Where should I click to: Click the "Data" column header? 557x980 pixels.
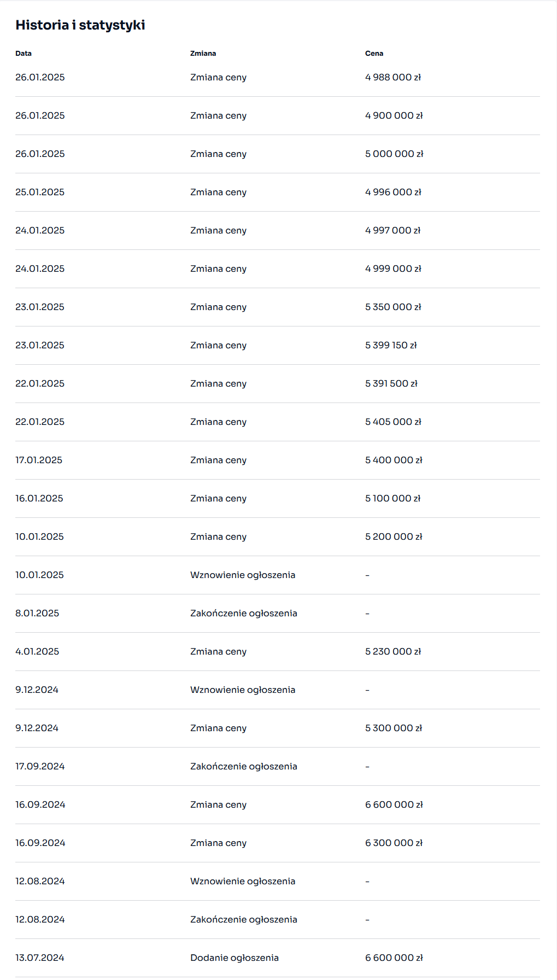[24, 54]
